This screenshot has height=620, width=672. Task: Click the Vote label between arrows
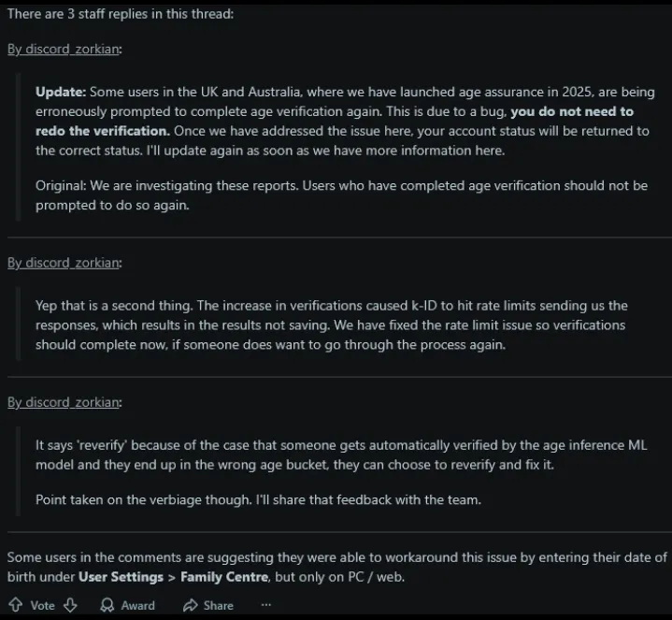43,605
